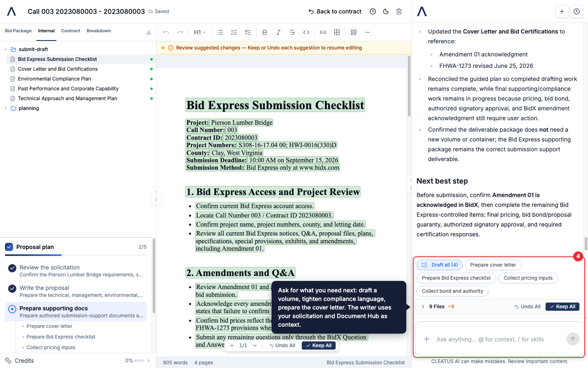
Task: Open Technical Approach and Management Plan file
Action: click(x=80, y=99)
